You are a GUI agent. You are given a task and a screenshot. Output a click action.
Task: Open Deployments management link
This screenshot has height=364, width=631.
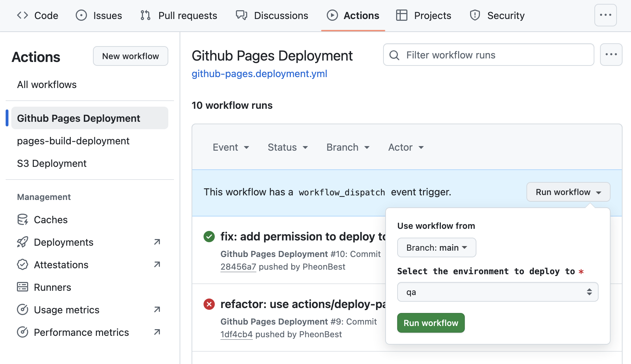[x=64, y=242]
